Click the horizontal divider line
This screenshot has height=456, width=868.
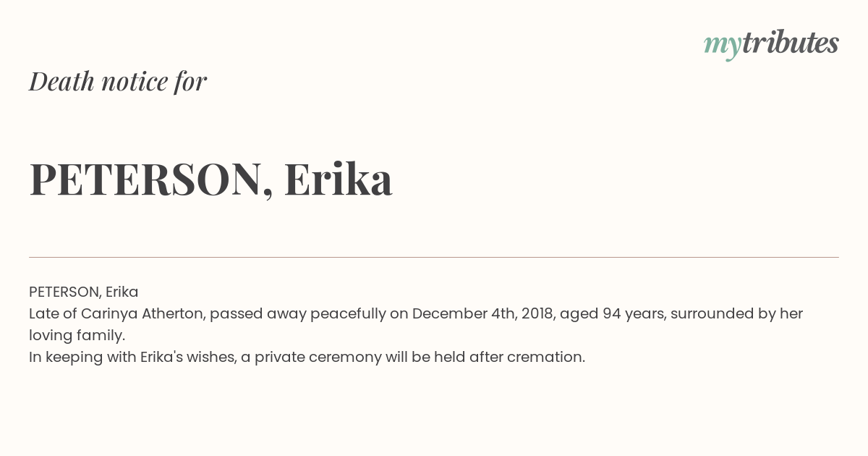(x=434, y=257)
